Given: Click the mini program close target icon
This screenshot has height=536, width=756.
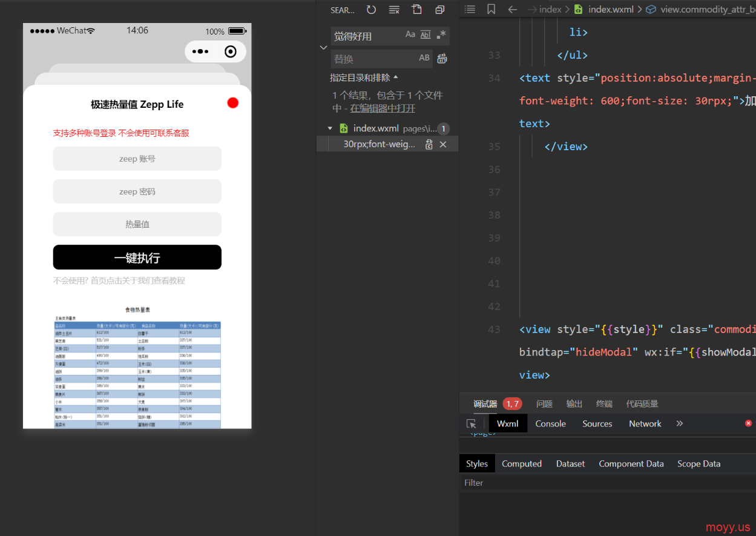Looking at the screenshot, I should pyautogui.click(x=230, y=51).
